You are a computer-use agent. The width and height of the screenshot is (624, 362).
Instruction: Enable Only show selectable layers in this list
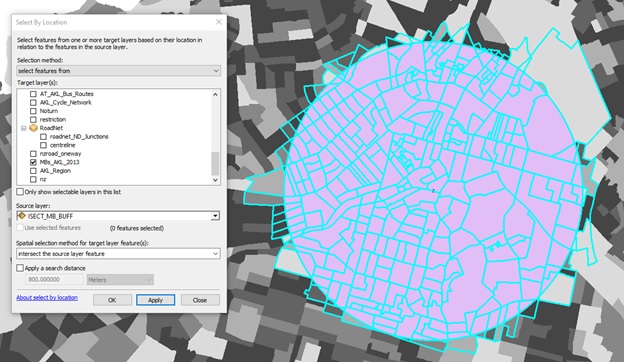coord(20,192)
